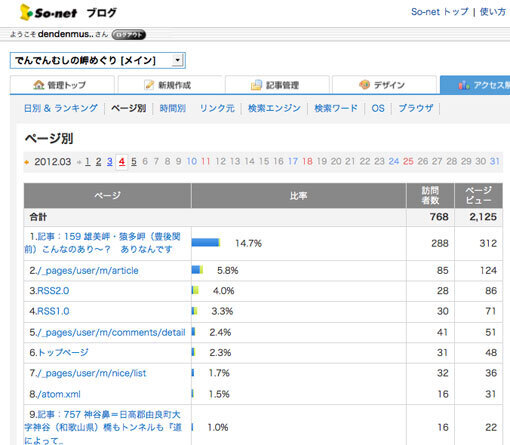Click page view count 124

(488, 270)
